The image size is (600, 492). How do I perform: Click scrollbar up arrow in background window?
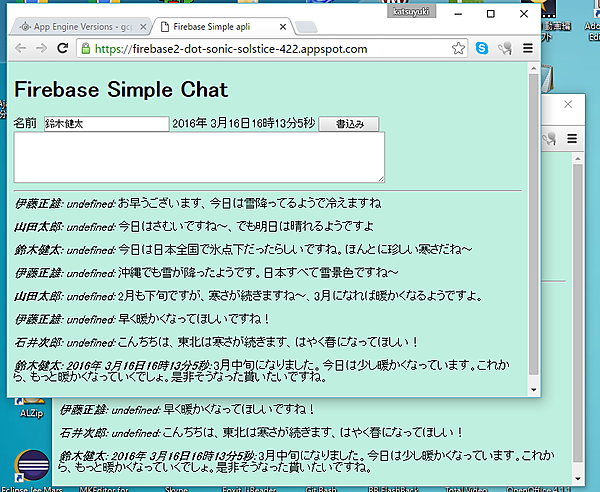[578, 158]
